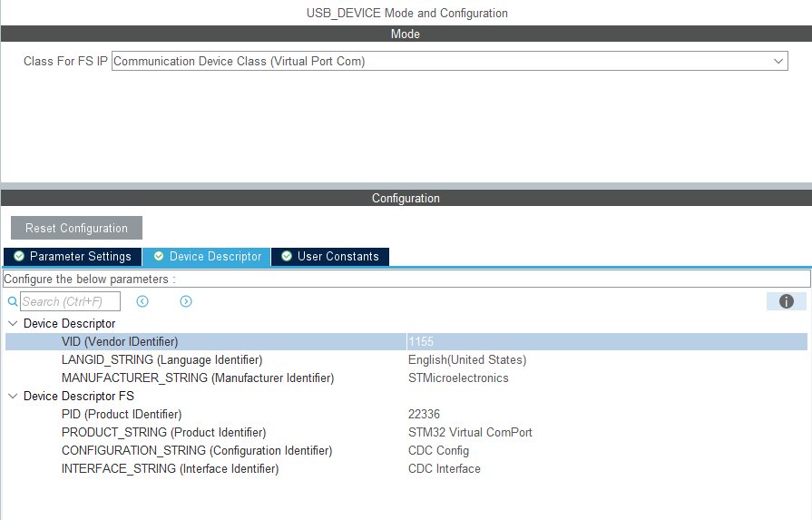The width and height of the screenshot is (812, 520).
Task: Click the User Constants tab check icon
Action: 287,256
